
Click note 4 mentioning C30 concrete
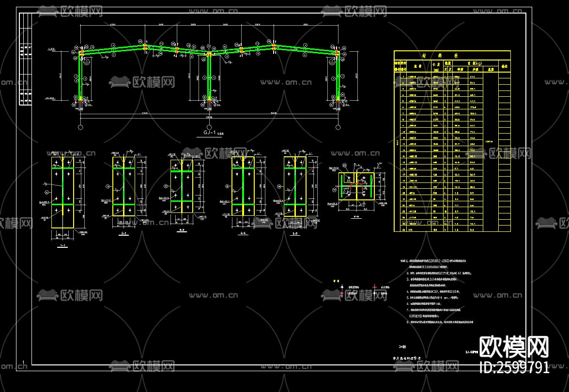pyautogui.click(x=433, y=291)
